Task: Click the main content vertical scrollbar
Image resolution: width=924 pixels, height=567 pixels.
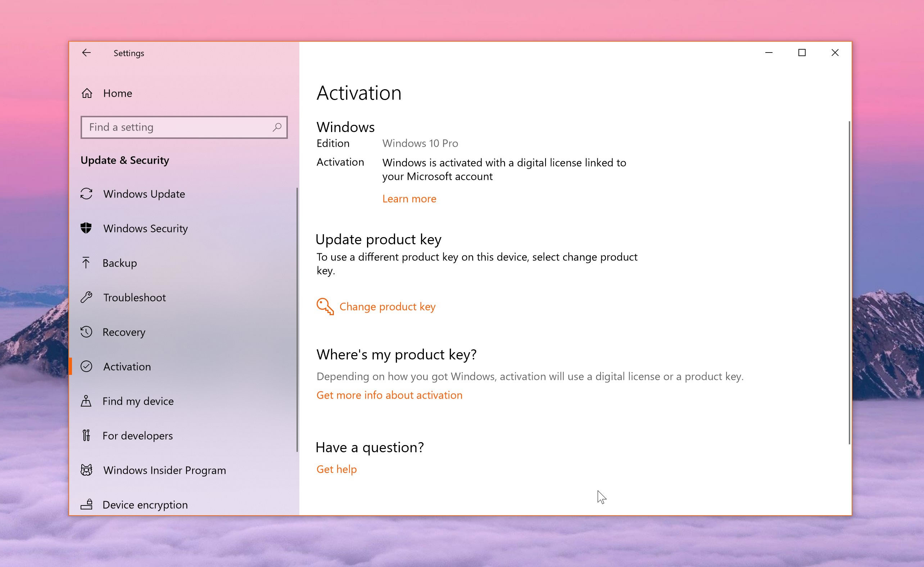Action: pos(850,282)
